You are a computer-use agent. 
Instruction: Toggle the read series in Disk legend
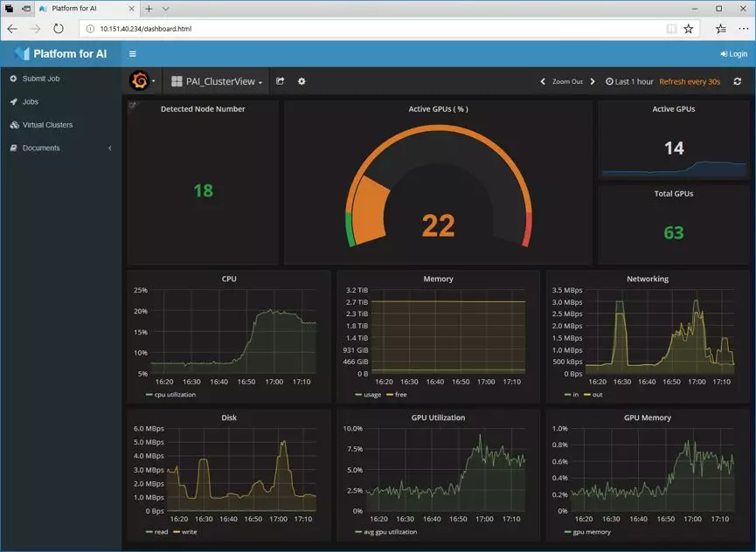pos(159,532)
